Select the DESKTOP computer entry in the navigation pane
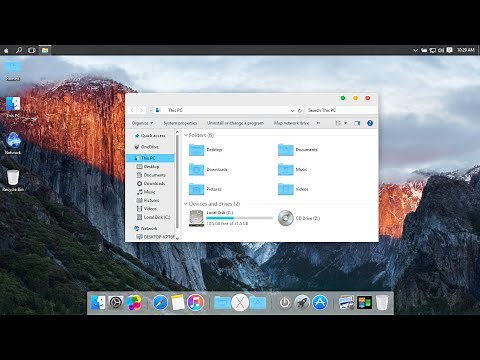This screenshot has height=360, width=480. point(155,237)
